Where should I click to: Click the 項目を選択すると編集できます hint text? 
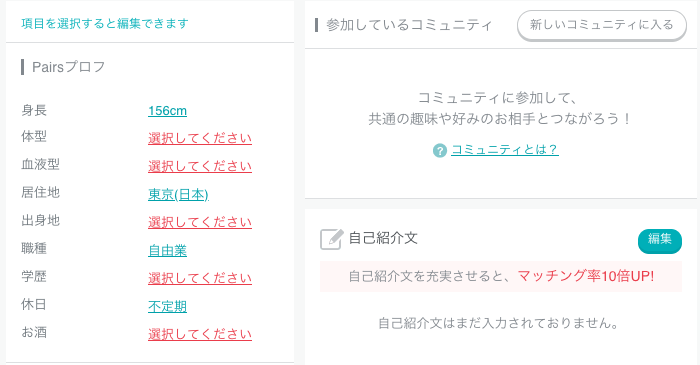click(105, 23)
